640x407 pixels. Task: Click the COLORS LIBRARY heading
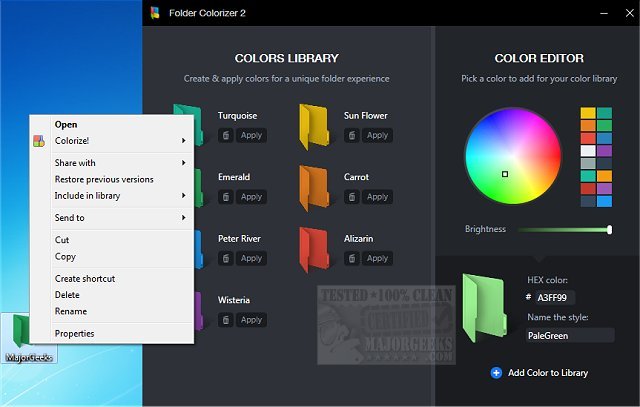pos(287,58)
